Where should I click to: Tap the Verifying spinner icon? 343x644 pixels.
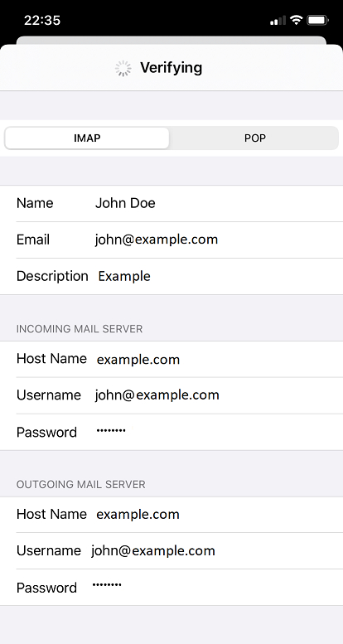(x=123, y=68)
